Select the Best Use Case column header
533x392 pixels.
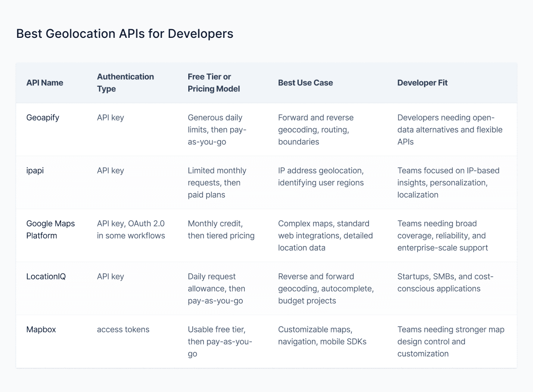305,83
